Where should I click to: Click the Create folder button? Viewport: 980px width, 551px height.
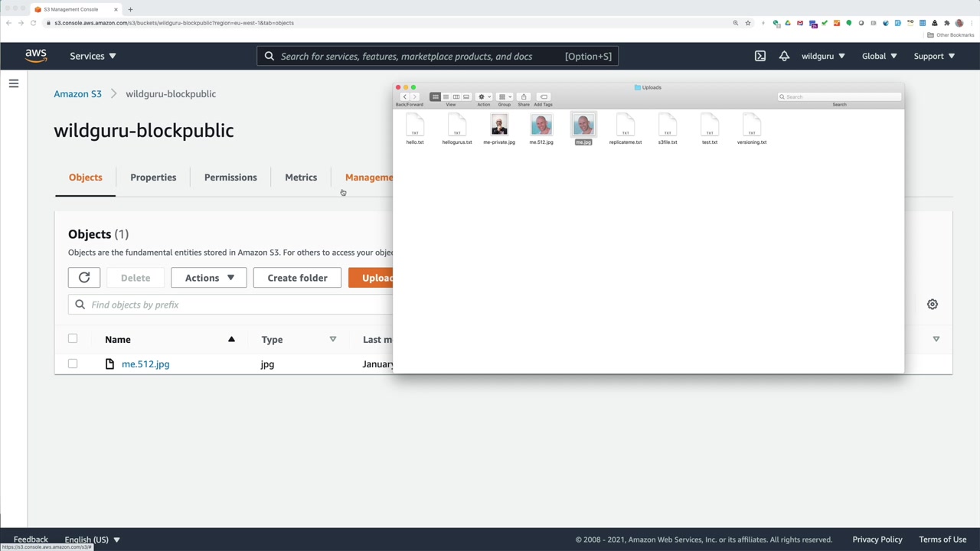coord(297,278)
